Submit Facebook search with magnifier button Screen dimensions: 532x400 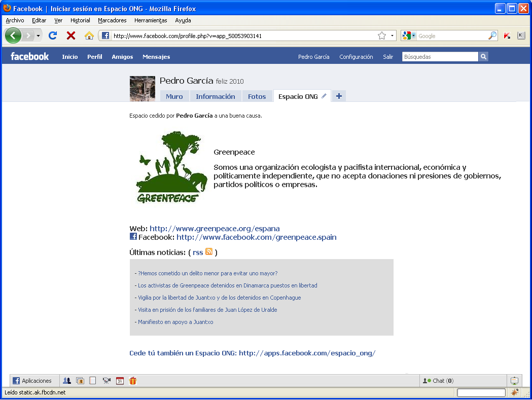coord(483,57)
